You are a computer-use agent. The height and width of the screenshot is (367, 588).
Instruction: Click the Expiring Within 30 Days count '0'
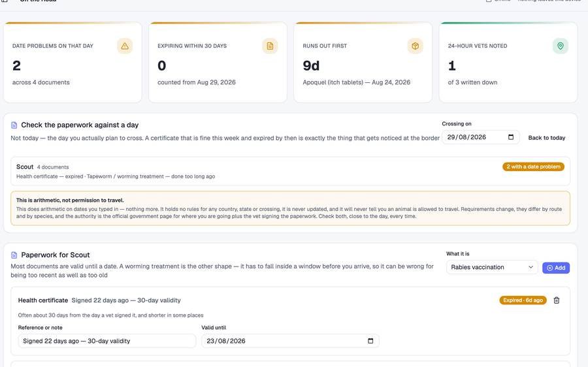(161, 65)
